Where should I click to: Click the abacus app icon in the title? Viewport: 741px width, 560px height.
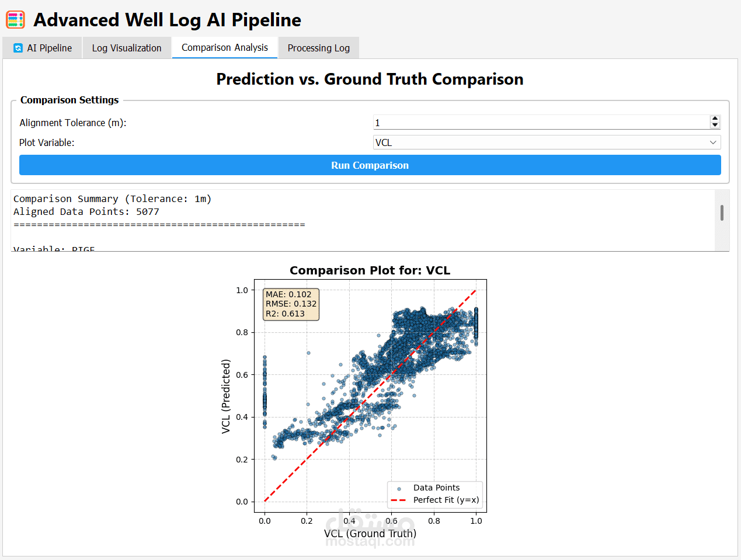15,19
